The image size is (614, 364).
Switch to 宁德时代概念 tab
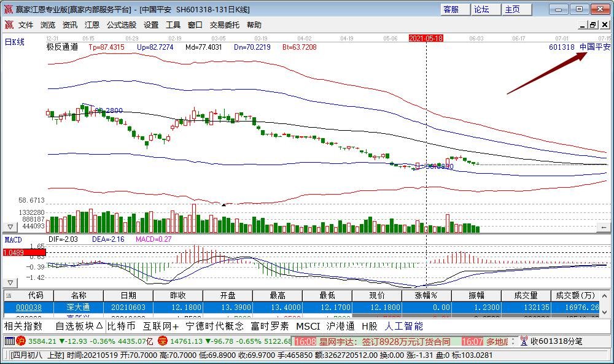click(214, 326)
